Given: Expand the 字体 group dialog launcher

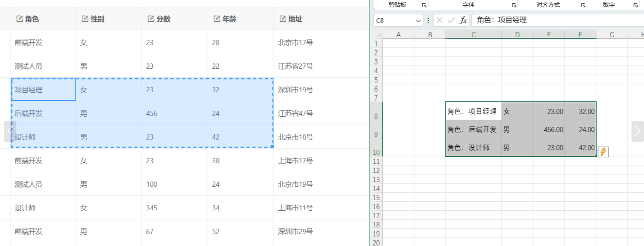Looking at the screenshot, I should click(x=514, y=5).
